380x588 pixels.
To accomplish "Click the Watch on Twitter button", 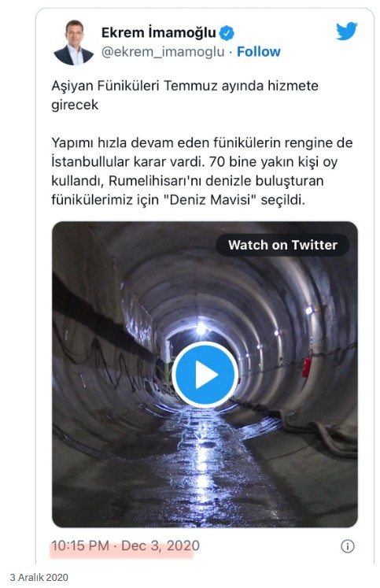I will 283,245.
